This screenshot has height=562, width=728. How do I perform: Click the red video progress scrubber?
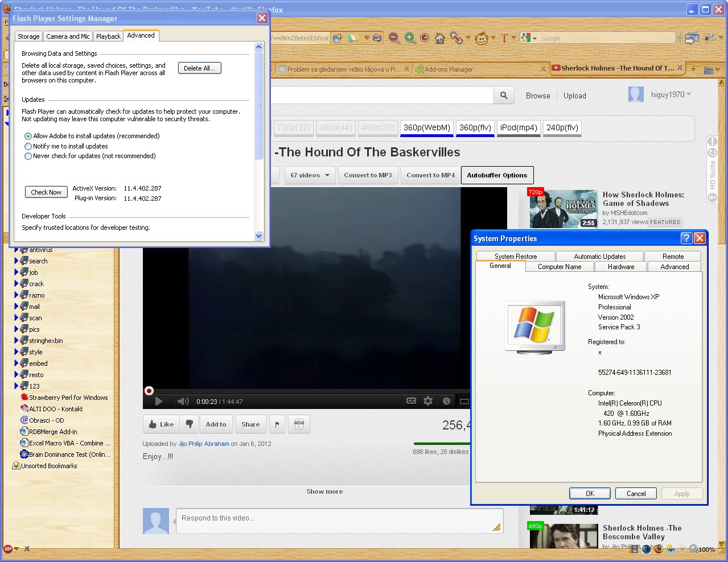[x=149, y=391]
